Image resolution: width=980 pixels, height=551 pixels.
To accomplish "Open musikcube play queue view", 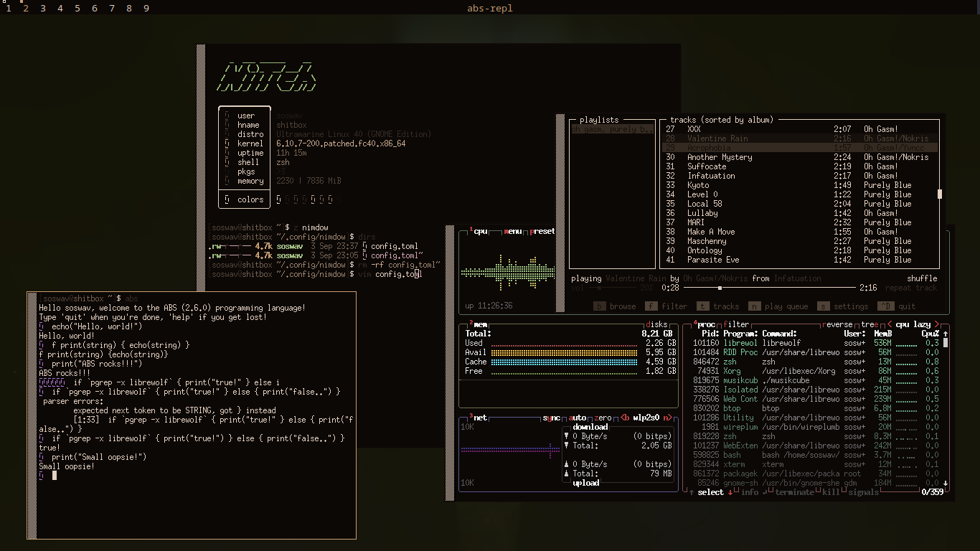I will tap(778, 306).
